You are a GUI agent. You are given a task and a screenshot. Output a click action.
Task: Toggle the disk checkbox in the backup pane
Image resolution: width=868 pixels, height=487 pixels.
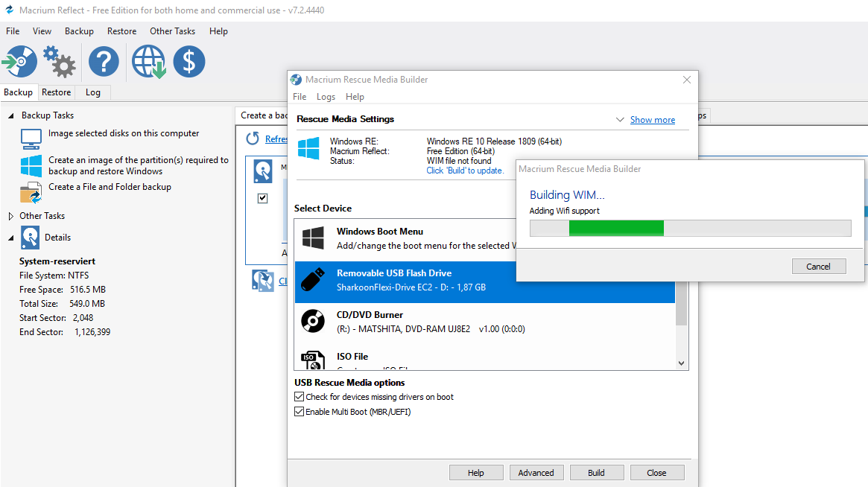[263, 198]
